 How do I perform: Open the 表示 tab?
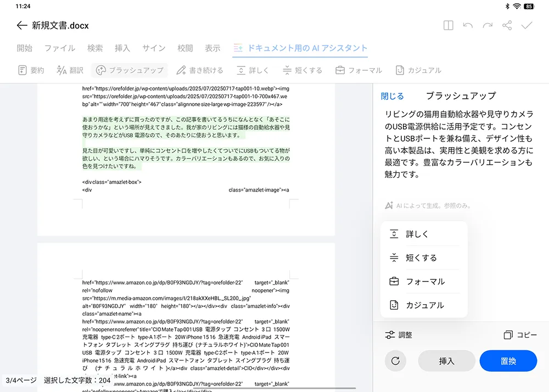[212, 48]
